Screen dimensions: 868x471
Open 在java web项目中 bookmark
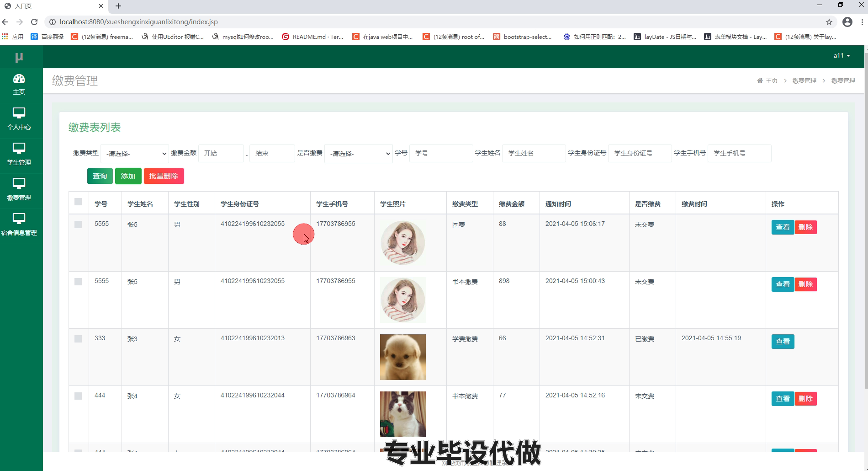point(383,37)
